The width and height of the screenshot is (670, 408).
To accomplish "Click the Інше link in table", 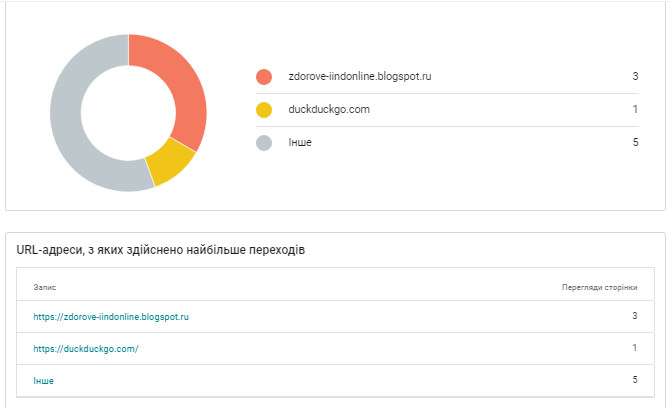I will click(44, 381).
